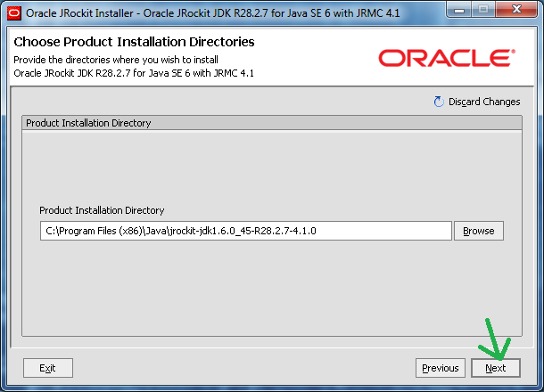Click the Product Installation Directory panel header
544x392 pixels.
89,123
